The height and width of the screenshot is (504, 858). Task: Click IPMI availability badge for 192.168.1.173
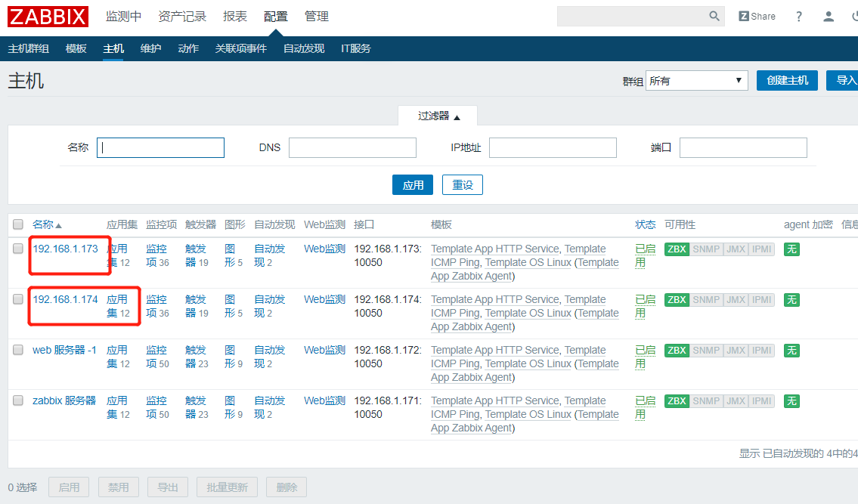tap(762, 249)
